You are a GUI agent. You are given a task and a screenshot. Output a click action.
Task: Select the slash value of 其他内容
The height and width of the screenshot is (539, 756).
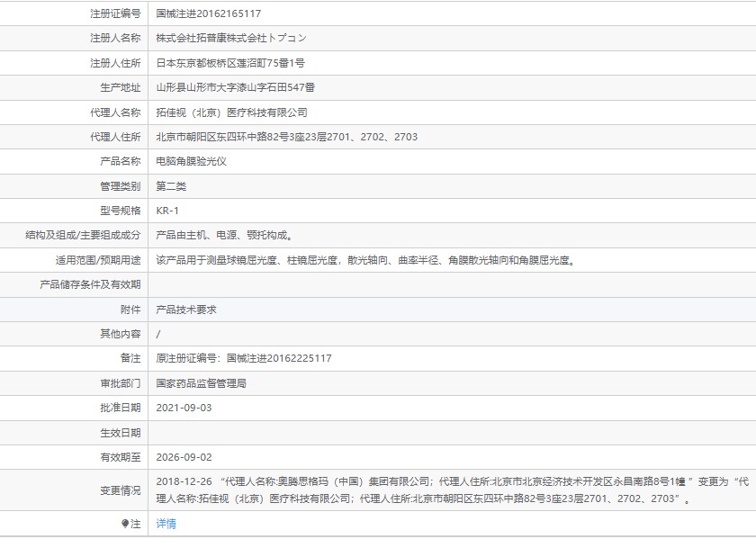158,335
